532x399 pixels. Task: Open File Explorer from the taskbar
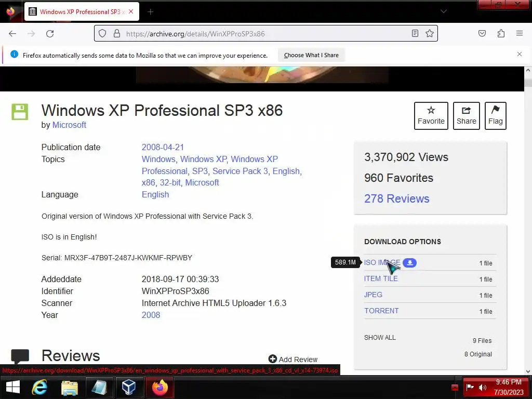click(70, 387)
